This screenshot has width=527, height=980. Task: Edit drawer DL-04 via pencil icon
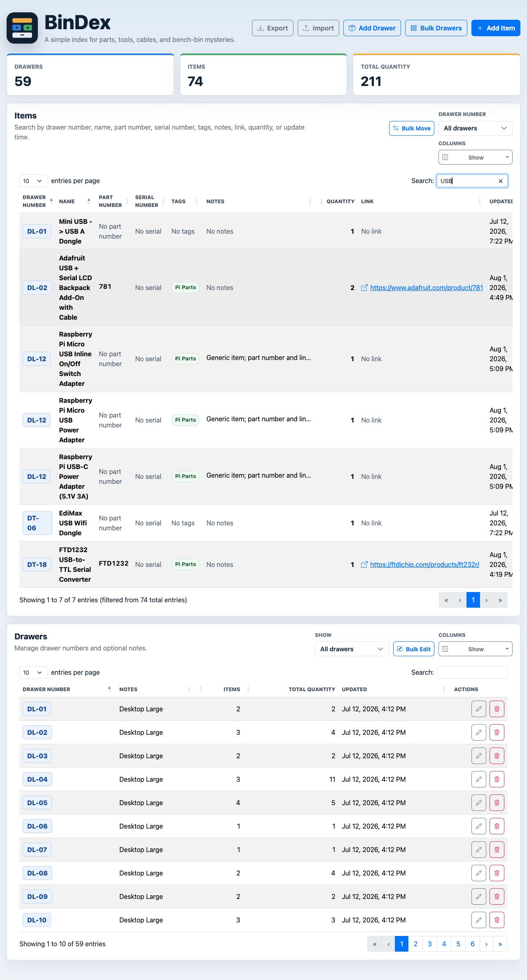(x=479, y=779)
